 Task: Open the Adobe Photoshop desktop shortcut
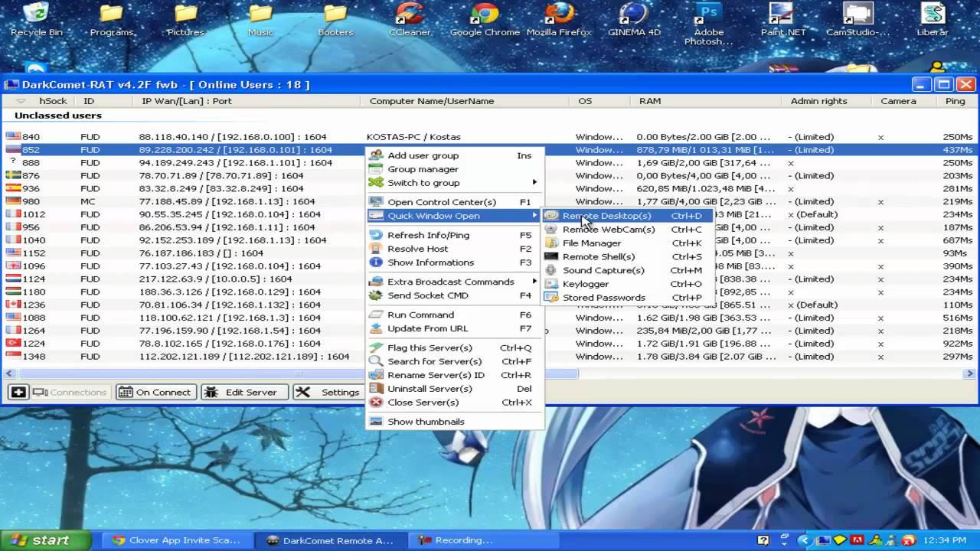(709, 24)
